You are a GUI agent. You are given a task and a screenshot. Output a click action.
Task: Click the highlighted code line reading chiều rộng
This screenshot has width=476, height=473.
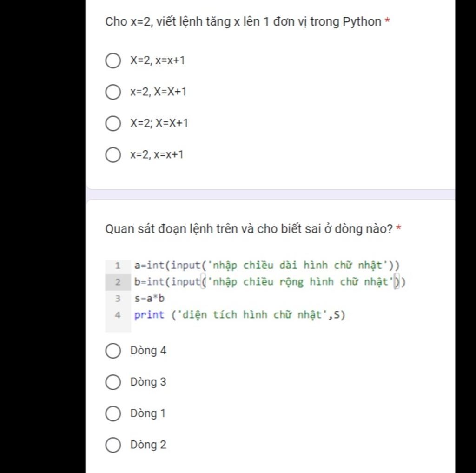[270, 282]
